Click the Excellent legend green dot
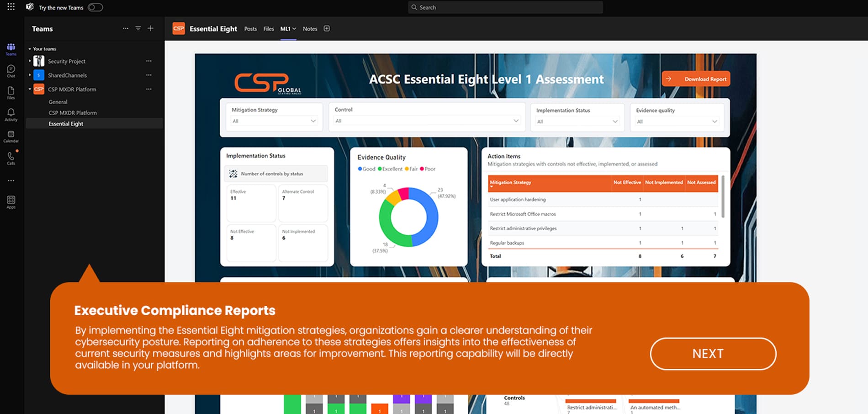The height and width of the screenshot is (414, 868). (380, 169)
